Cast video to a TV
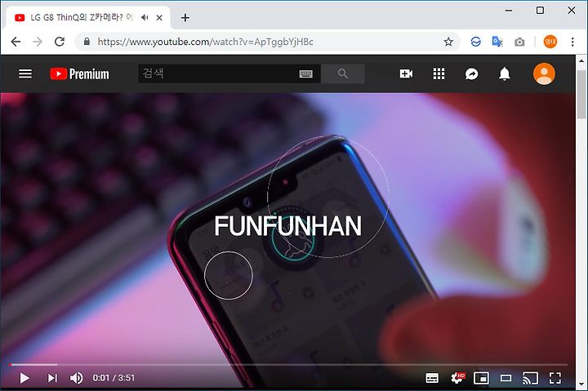Screen dimensions: 588x391 530,378
